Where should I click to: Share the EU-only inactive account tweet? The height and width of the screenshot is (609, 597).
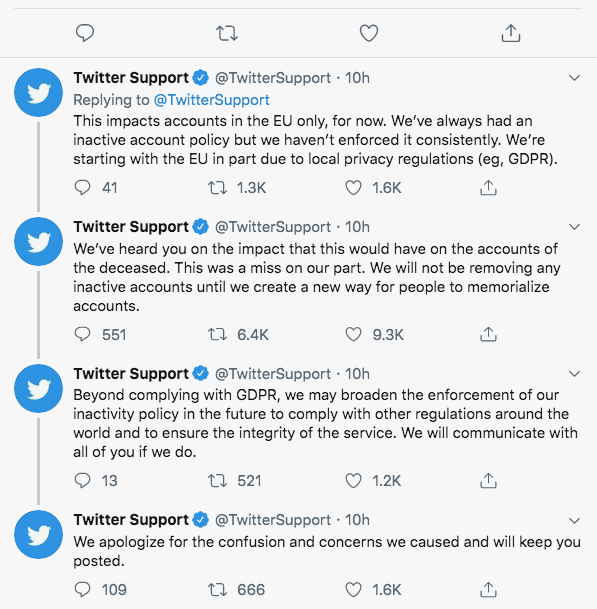tap(488, 188)
